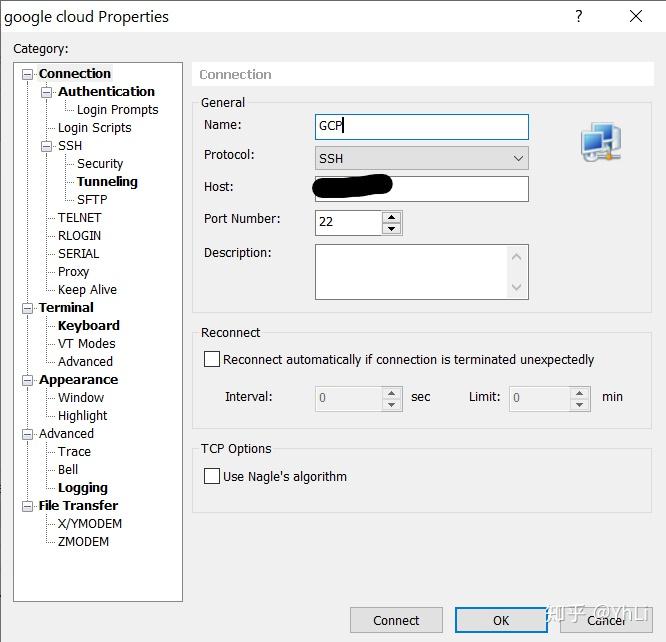666x642 pixels.
Task: Click the help question mark icon
Action: point(579,16)
